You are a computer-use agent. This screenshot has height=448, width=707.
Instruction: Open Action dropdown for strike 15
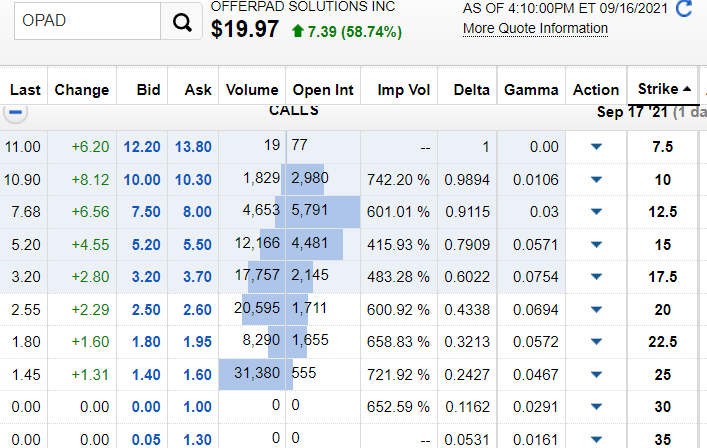tap(596, 245)
